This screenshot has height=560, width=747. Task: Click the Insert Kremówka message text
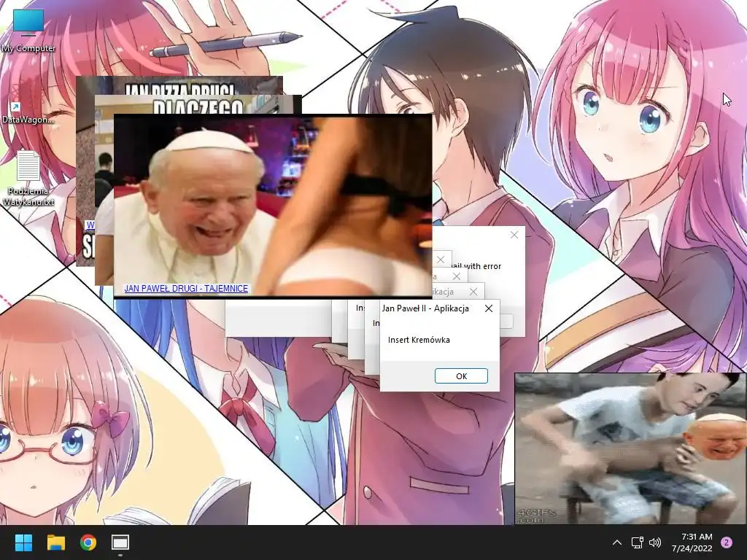(419, 340)
